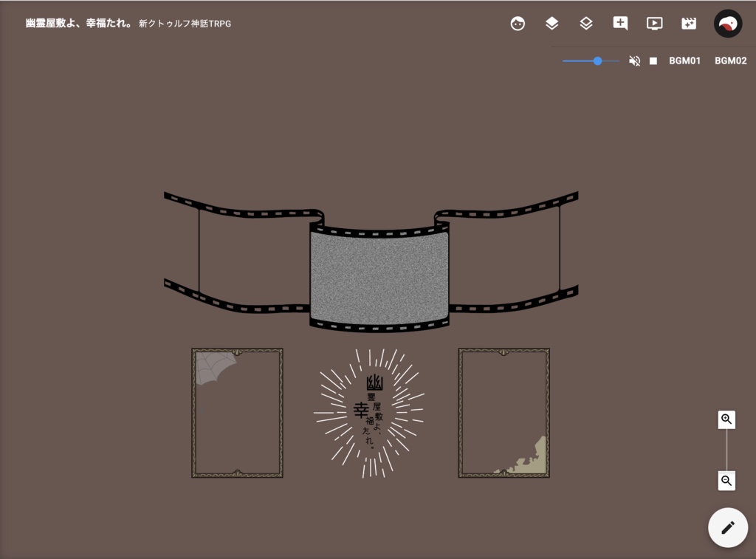This screenshot has height=559, width=756.
Task: Open the user avatar profile menu
Action: 727,23
